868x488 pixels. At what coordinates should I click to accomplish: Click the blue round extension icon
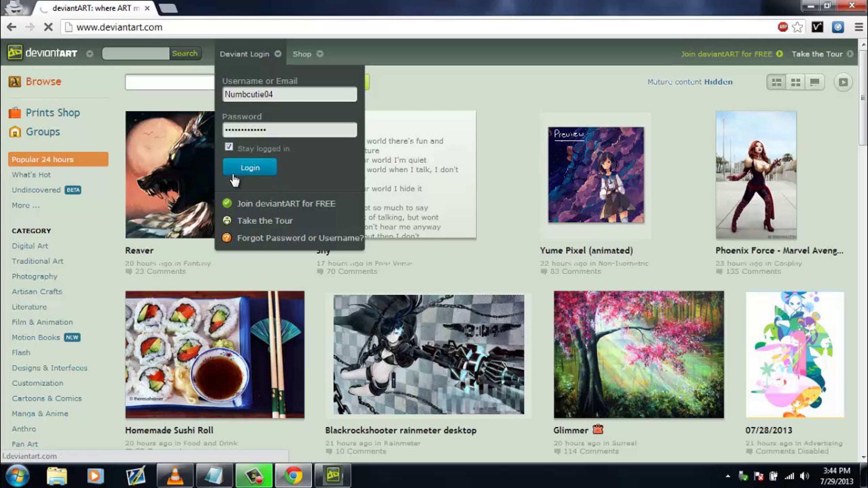pyautogui.click(x=838, y=27)
